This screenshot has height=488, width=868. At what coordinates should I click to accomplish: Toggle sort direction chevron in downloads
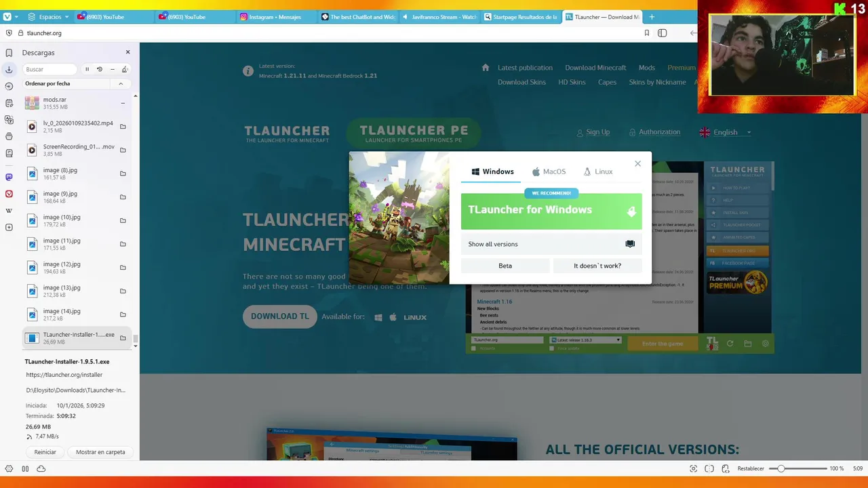point(121,83)
